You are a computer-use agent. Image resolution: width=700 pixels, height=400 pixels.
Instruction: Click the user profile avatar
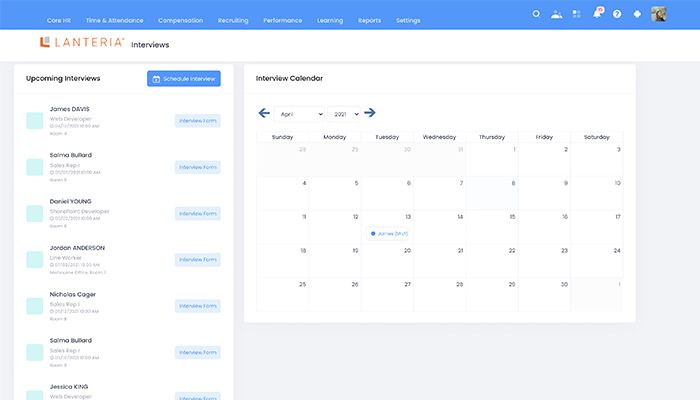pyautogui.click(x=659, y=14)
